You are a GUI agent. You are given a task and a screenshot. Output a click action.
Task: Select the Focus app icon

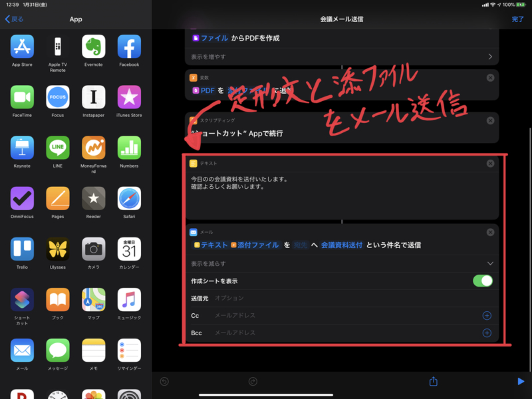[x=58, y=97]
